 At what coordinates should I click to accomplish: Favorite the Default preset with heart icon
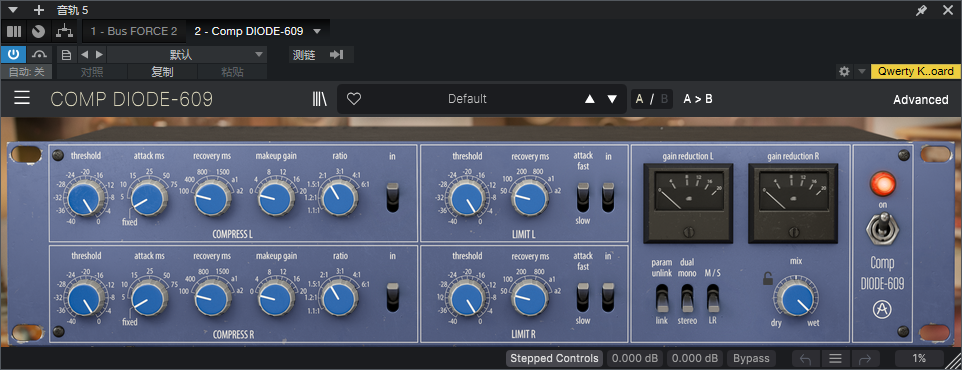354,99
